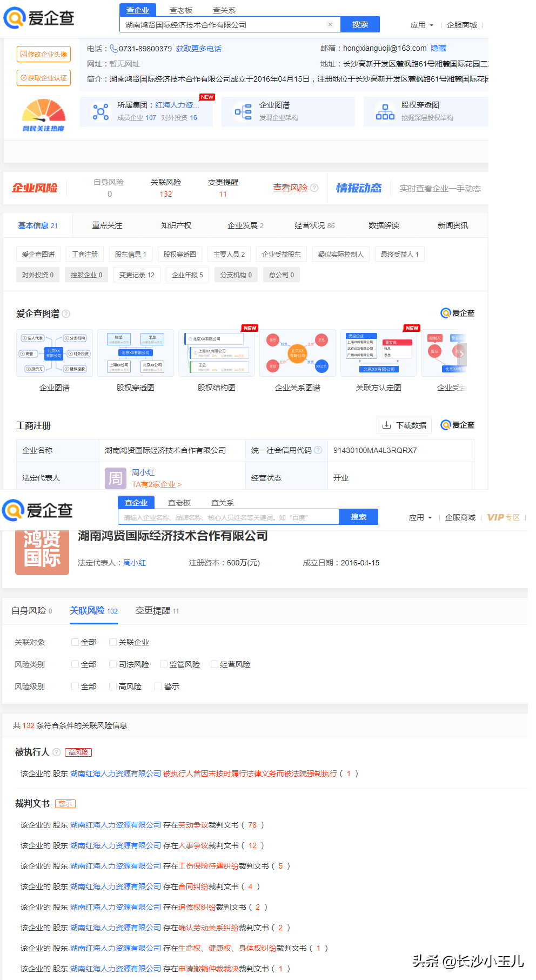The height and width of the screenshot is (980, 536).
Task: Open the 应用 dropdown in top header
Action: point(422,25)
